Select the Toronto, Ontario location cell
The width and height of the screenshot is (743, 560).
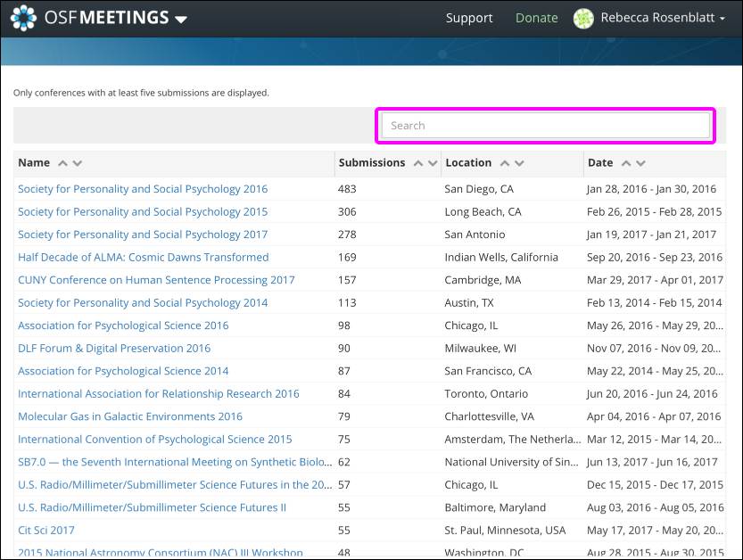click(486, 394)
